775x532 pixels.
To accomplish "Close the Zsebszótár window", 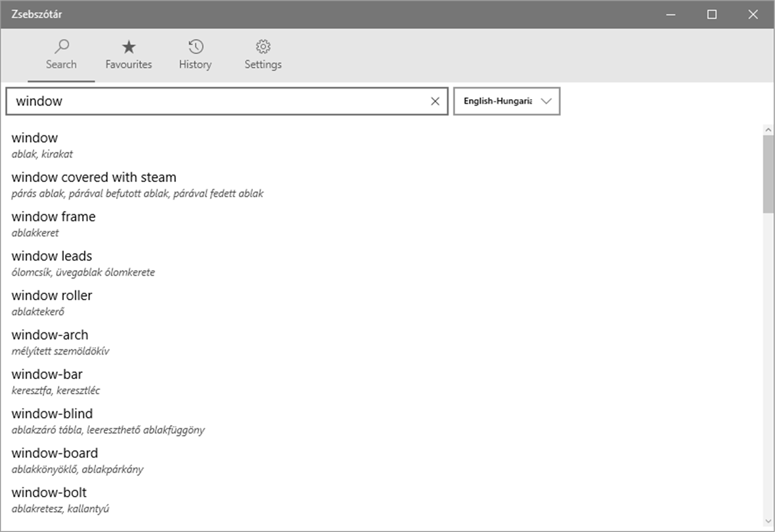I will pos(753,14).
